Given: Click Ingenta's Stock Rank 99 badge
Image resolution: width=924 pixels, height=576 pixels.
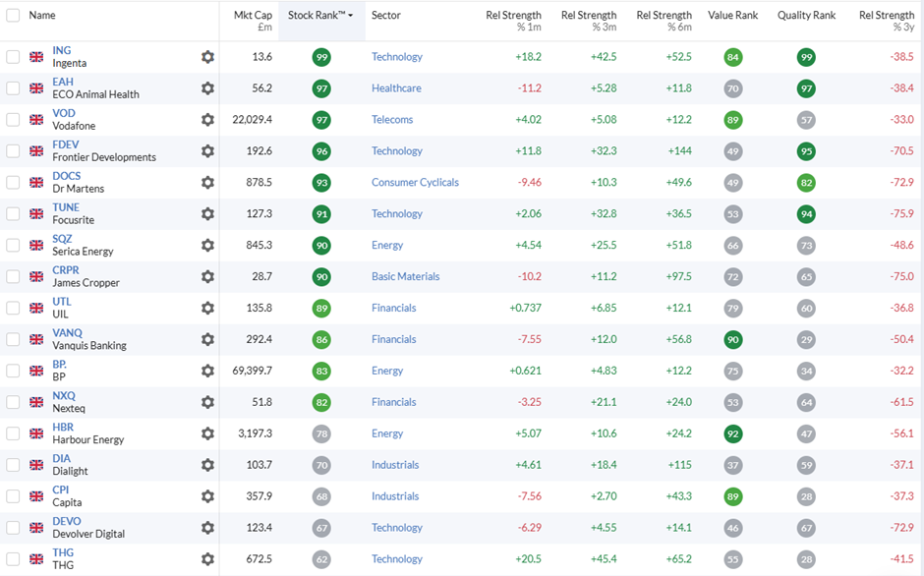Looking at the screenshot, I should point(321,57).
